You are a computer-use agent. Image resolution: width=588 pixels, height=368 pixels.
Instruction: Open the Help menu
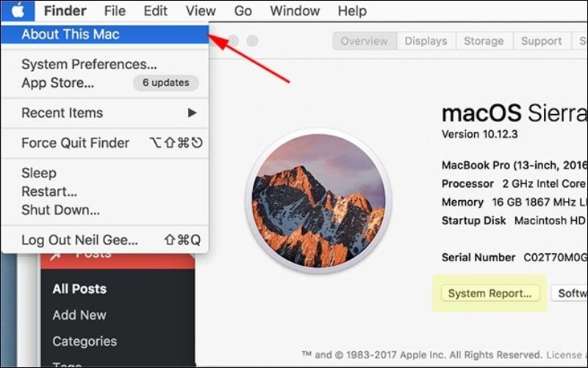coord(352,10)
